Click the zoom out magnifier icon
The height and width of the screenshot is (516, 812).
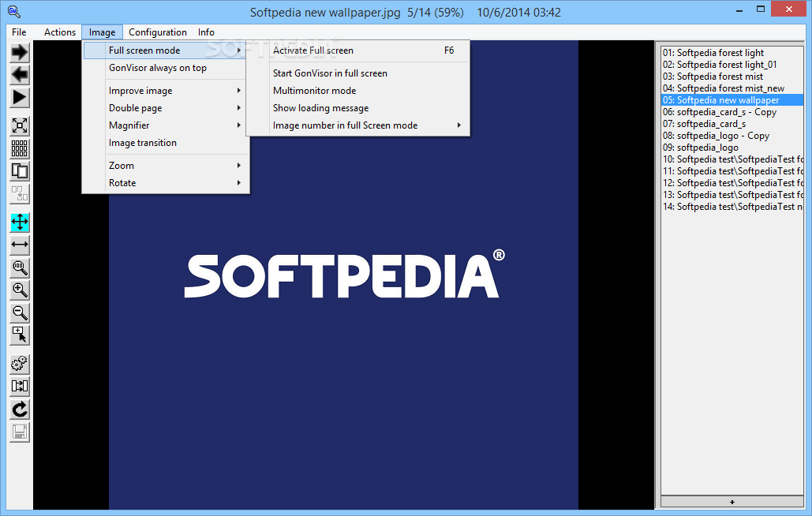coord(20,313)
